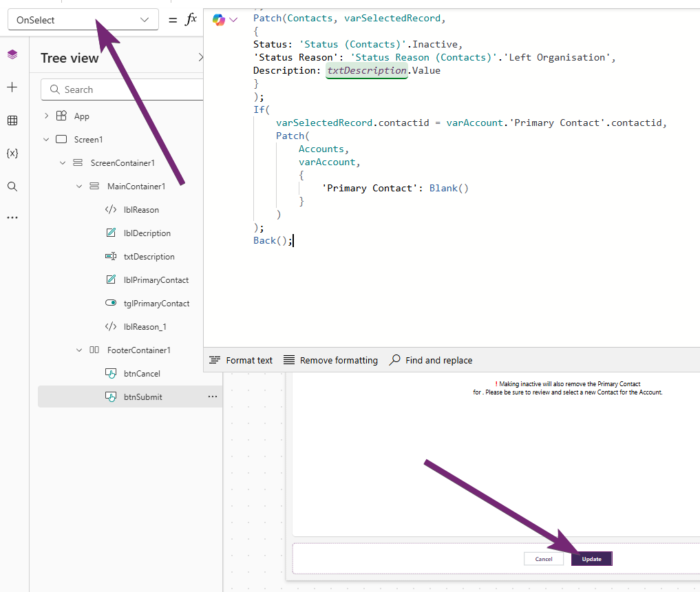Screen dimensions: 700x592
Task: Collapse the FooterContainer1 node
Action: click(x=79, y=350)
